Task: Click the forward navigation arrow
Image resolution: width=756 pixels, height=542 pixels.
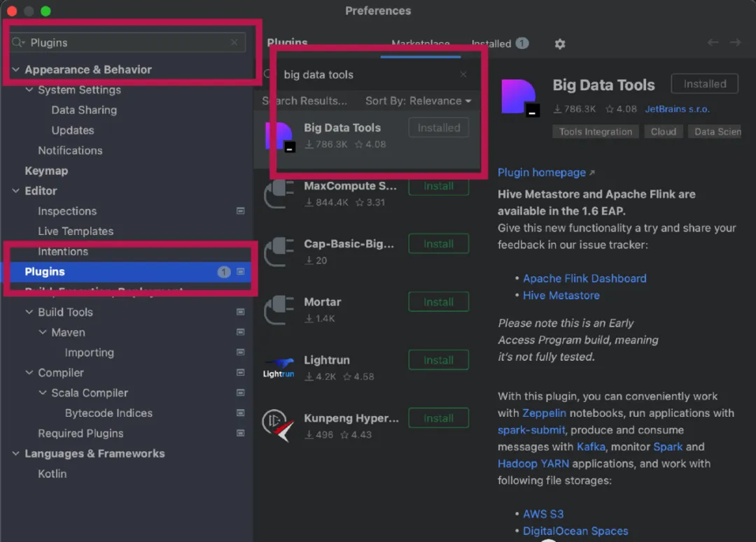Action: point(735,43)
